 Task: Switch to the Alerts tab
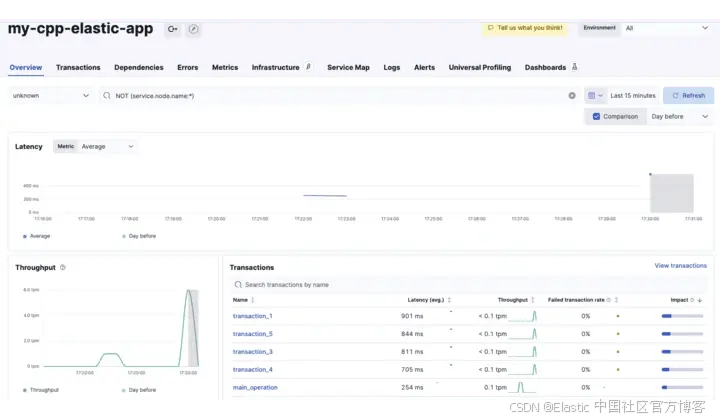tap(424, 67)
